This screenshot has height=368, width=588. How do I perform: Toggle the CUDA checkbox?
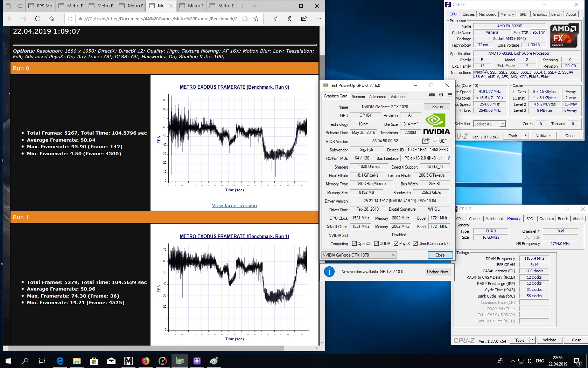376,244
